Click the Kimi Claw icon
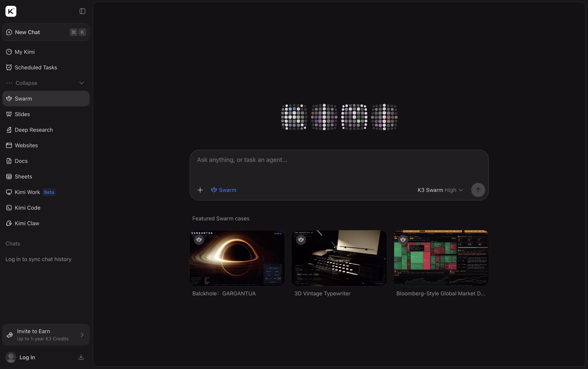 (9, 223)
